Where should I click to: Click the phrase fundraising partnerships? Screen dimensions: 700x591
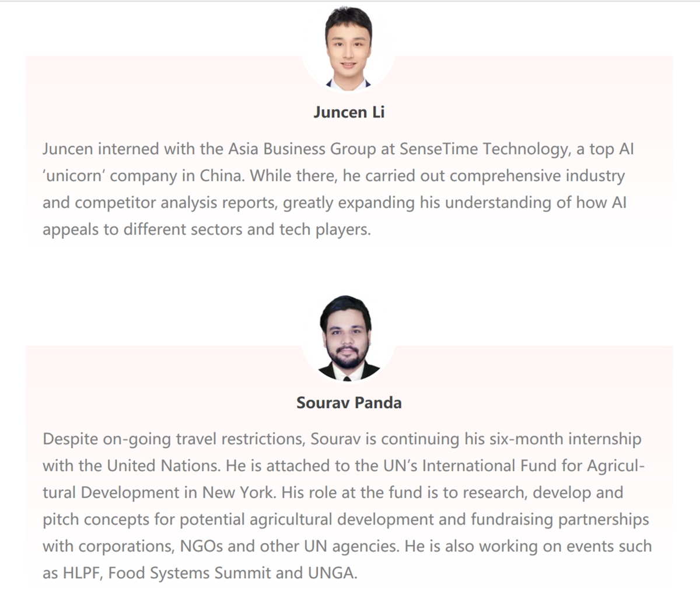click(x=560, y=519)
